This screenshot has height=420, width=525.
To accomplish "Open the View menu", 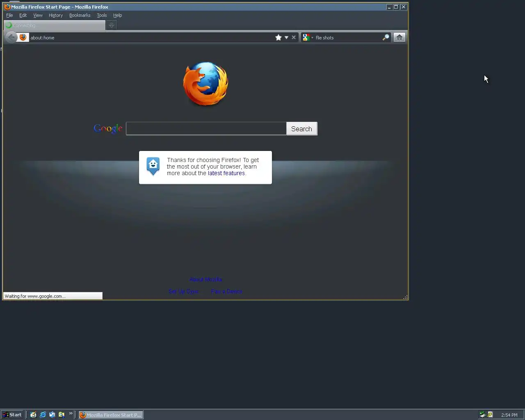I will coord(38,15).
